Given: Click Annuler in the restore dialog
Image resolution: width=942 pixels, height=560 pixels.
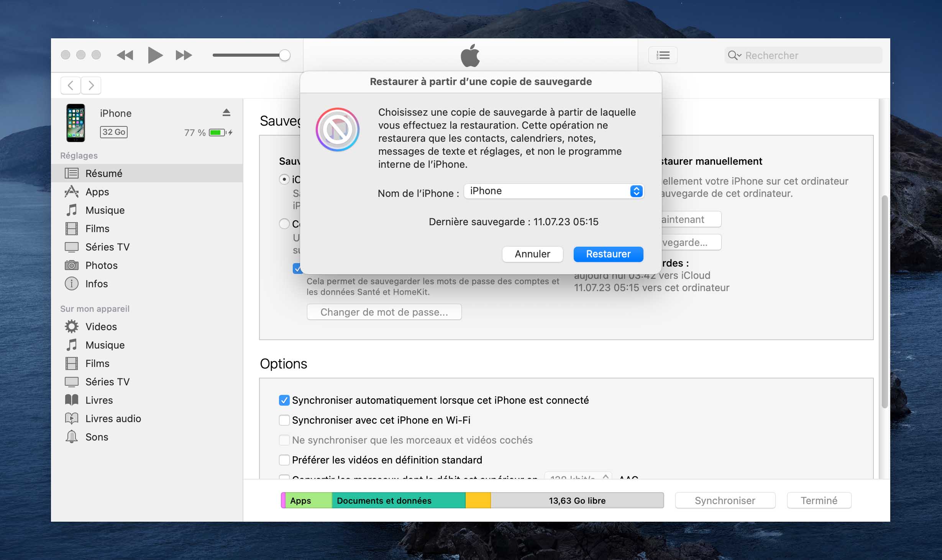Looking at the screenshot, I should 532,254.
